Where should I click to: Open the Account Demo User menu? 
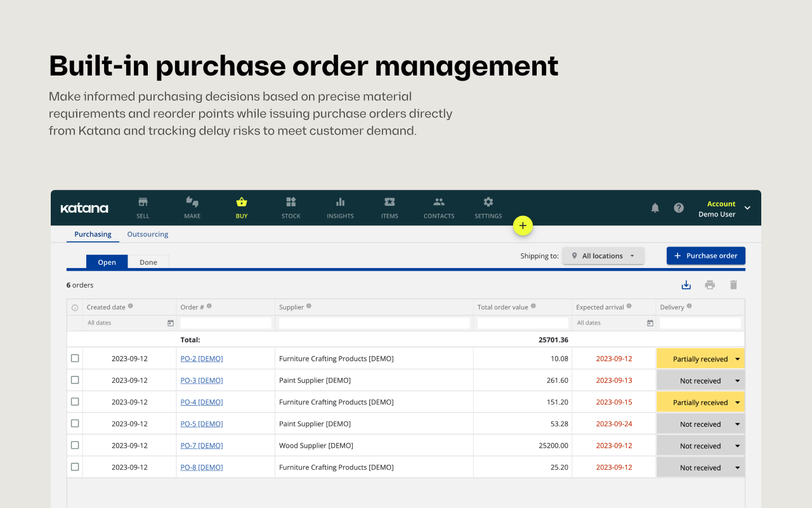click(724, 208)
